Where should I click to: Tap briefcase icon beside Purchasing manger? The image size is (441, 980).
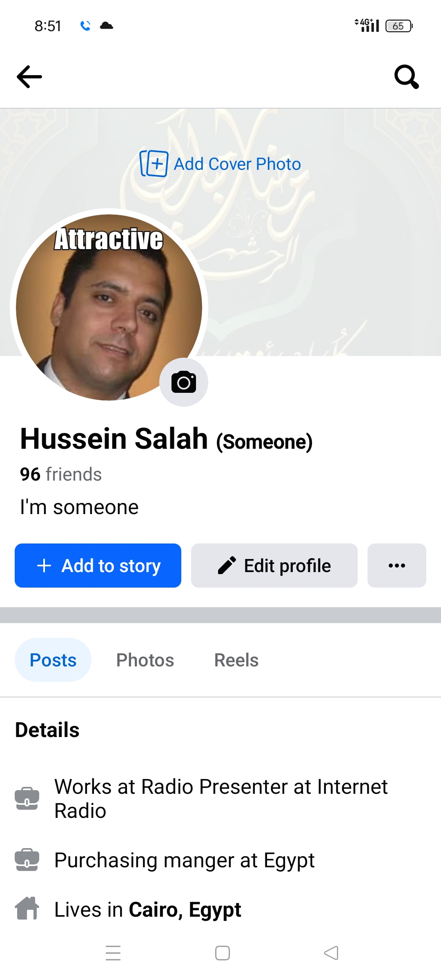[x=27, y=860]
